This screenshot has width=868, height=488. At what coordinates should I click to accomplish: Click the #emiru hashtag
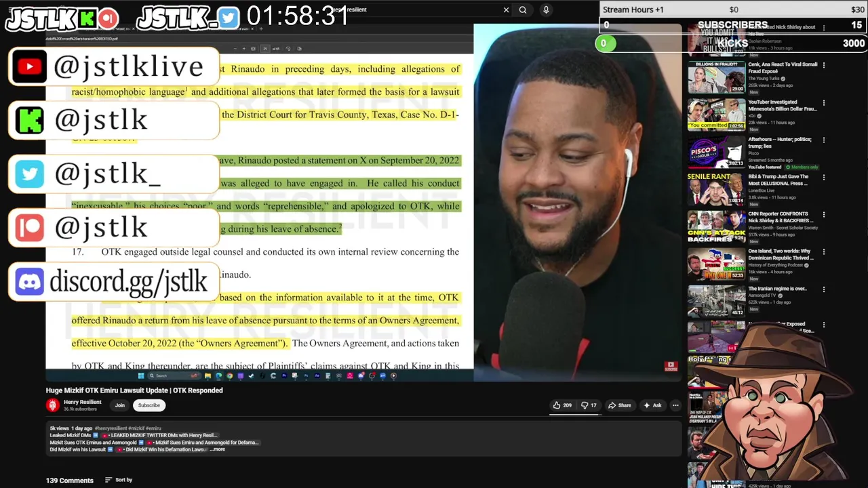pos(154,428)
